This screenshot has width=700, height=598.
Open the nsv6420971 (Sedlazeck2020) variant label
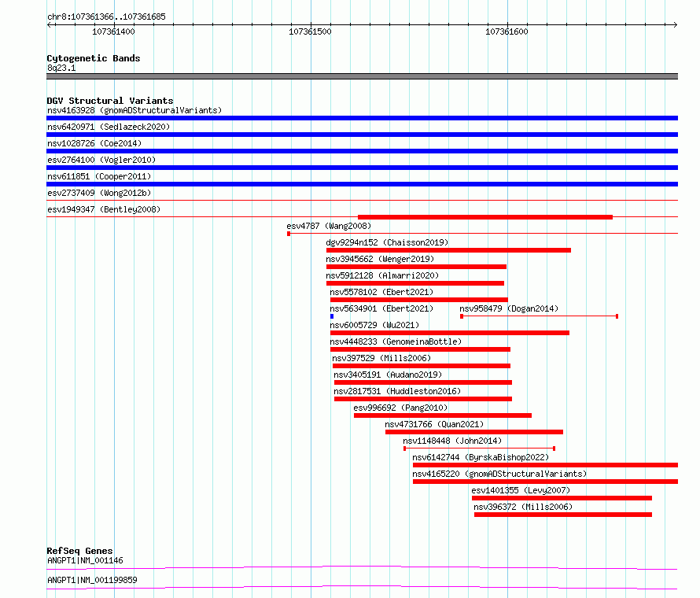(109, 127)
